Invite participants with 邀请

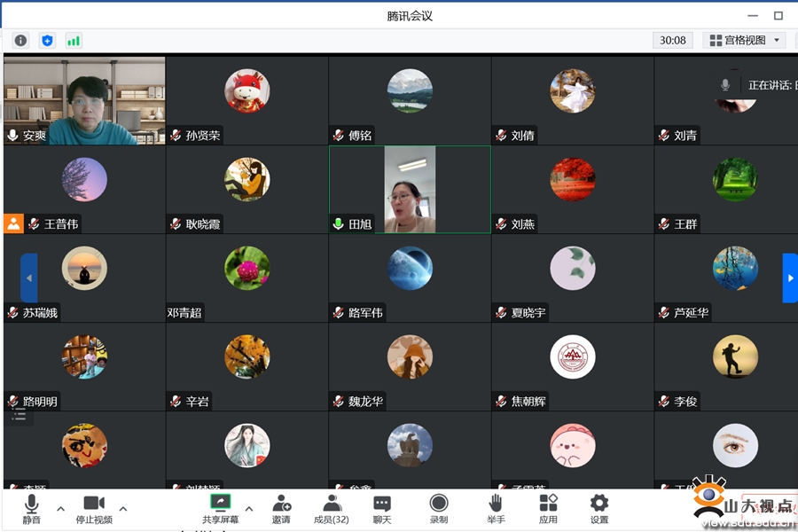[x=281, y=509]
